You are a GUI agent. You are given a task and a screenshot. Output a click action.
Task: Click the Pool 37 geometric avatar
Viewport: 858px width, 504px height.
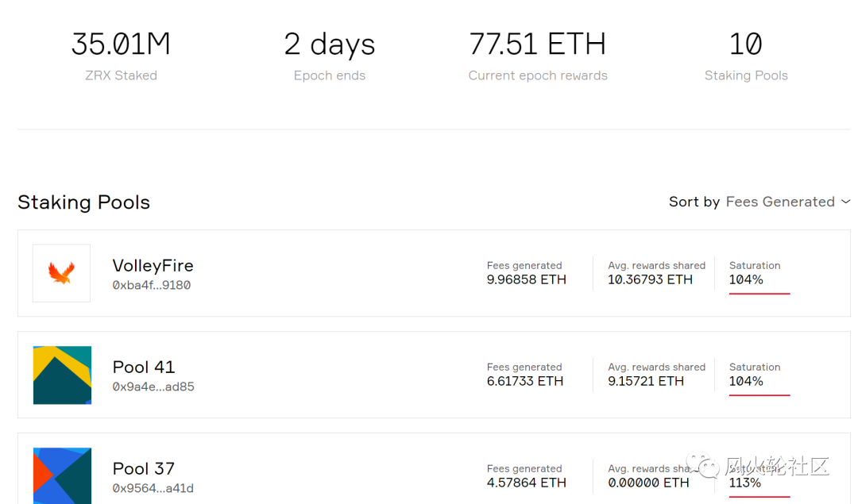[x=62, y=475]
